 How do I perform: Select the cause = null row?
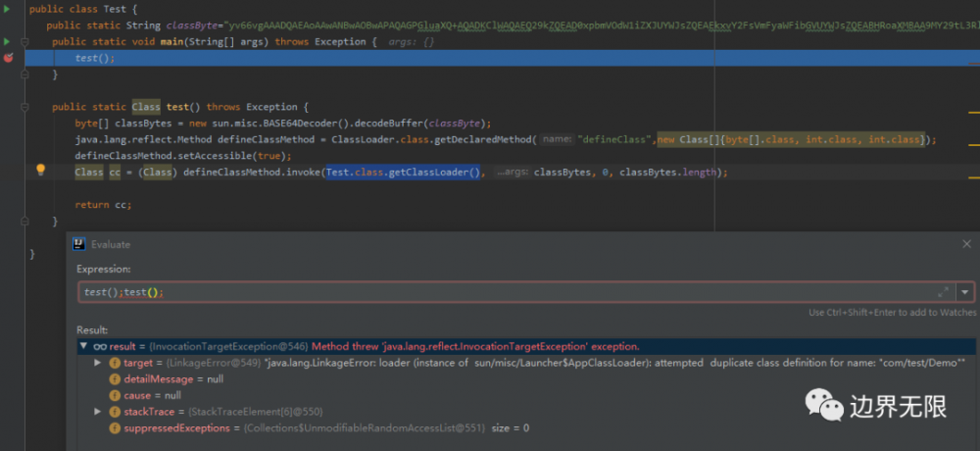(x=526, y=395)
